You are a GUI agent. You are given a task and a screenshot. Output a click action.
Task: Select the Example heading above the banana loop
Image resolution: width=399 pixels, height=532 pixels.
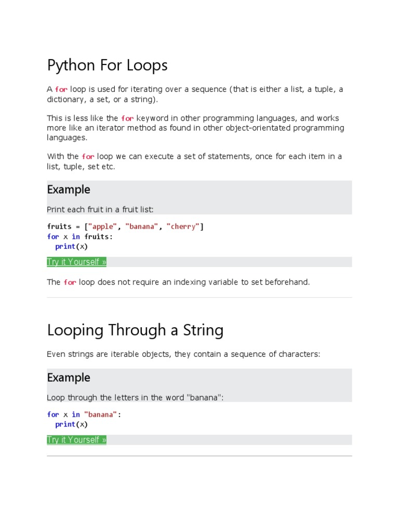[x=69, y=378]
